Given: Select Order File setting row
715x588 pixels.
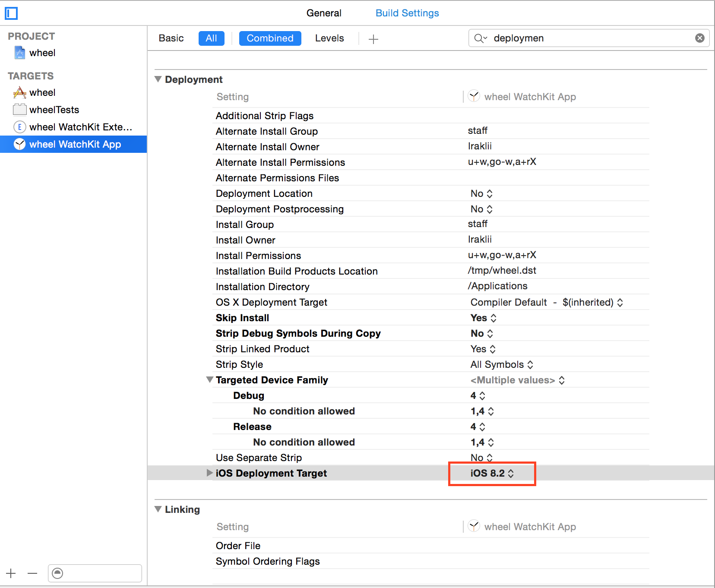Looking at the screenshot, I should pos(431,546).
